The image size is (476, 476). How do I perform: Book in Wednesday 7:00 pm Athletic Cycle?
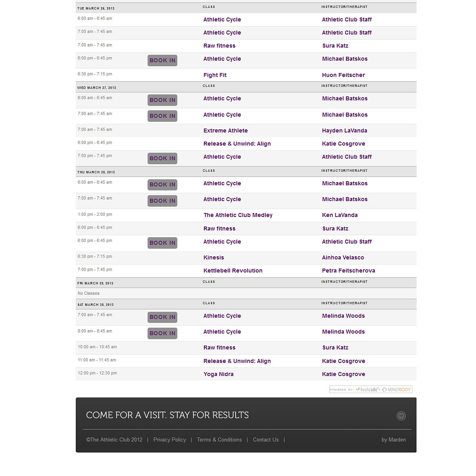point(162,158)
